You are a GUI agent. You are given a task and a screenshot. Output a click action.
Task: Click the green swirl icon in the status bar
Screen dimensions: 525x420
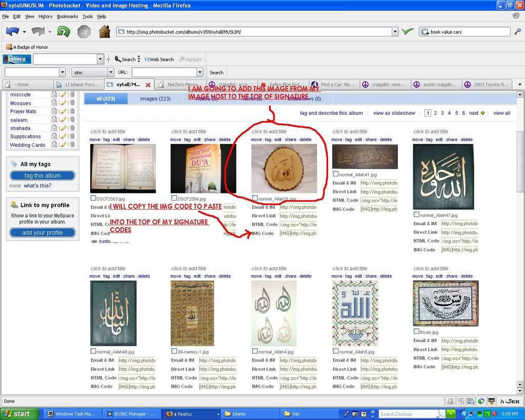481,401
